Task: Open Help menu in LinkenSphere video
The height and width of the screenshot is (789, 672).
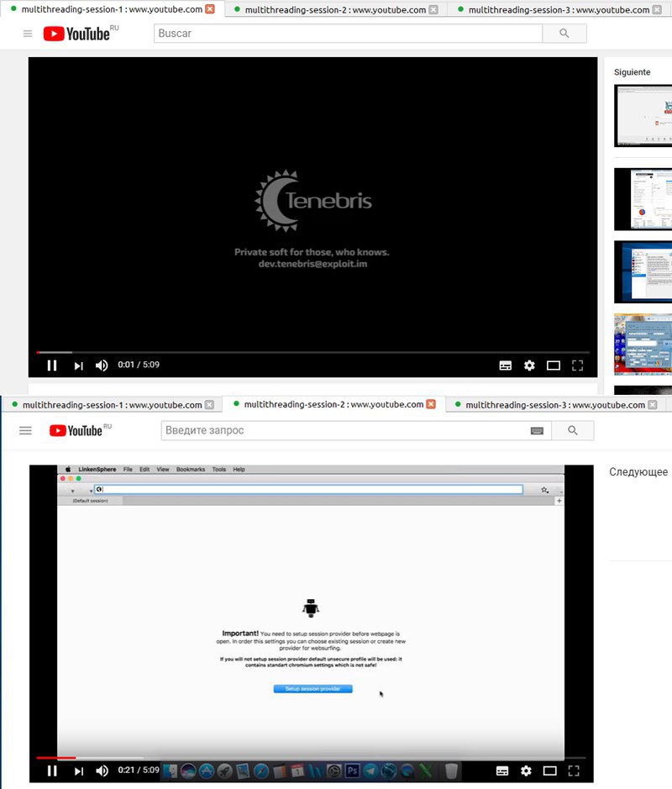Action: pyautogui.click(x=239, y=470)
